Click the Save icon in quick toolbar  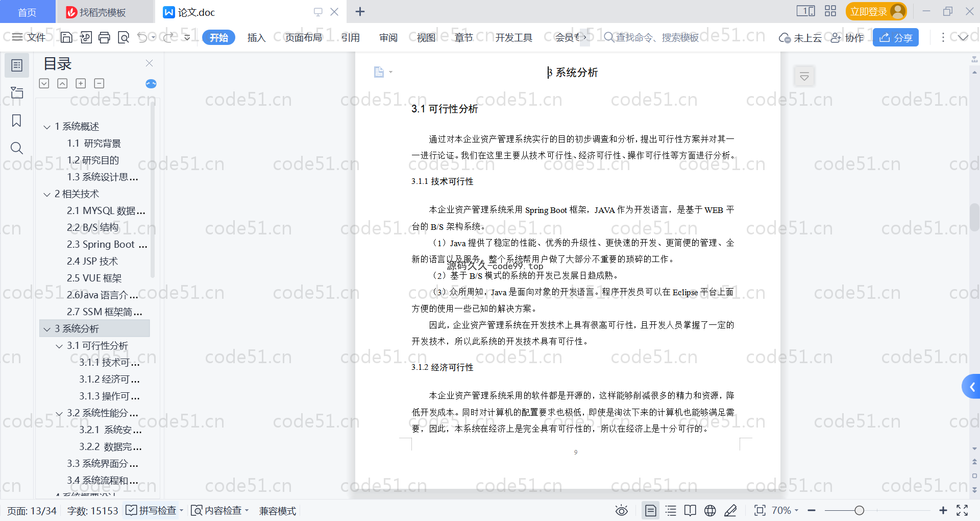66,37
